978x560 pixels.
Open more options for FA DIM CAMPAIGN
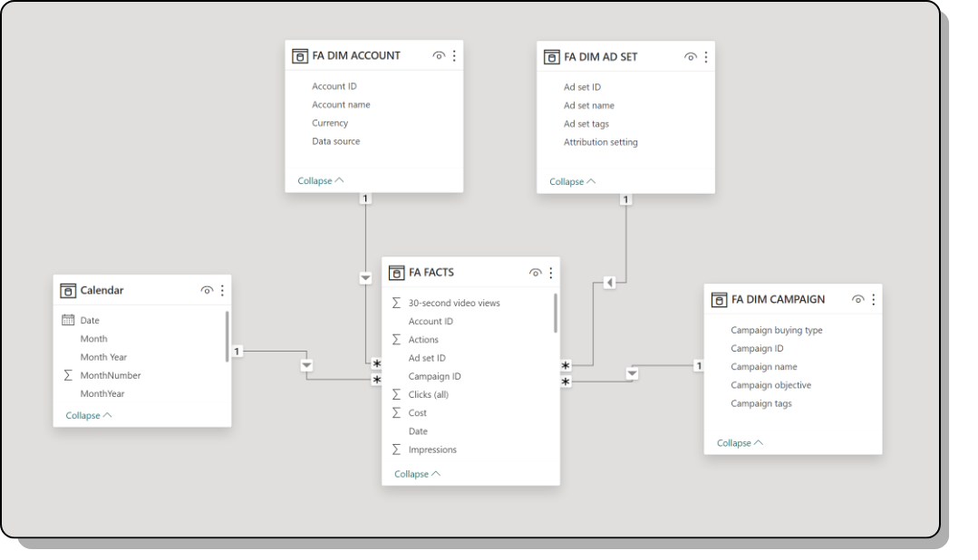coord(873,300)
